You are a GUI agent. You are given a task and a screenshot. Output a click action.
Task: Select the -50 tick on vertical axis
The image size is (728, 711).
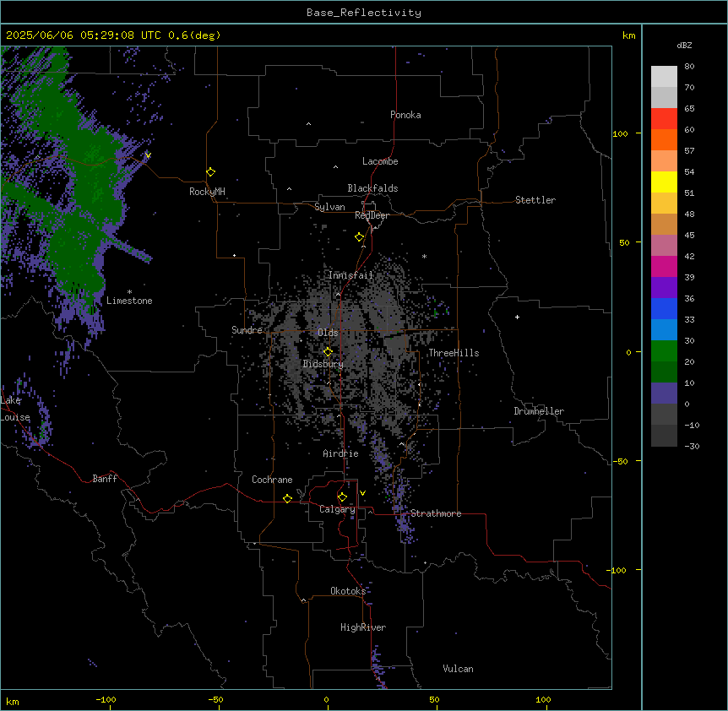tap(620, 461)
